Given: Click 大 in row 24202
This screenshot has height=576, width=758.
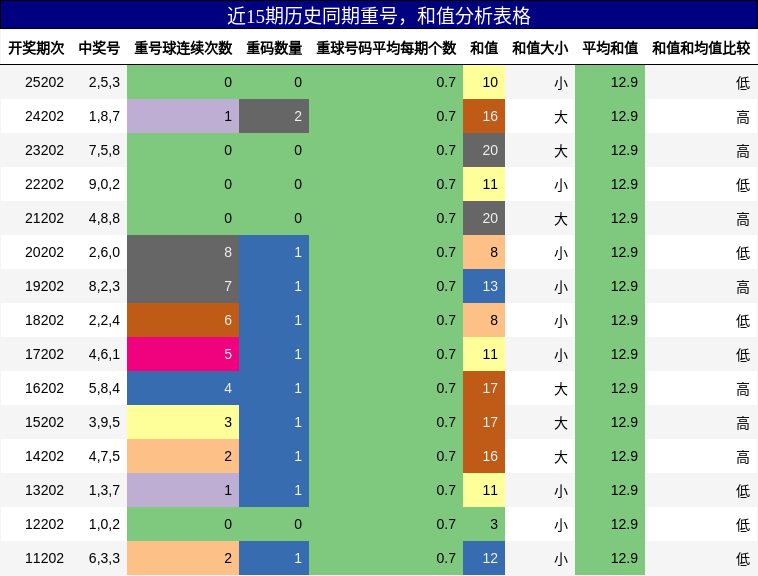Looking at the screenshot, I should (x=561, y=116).
